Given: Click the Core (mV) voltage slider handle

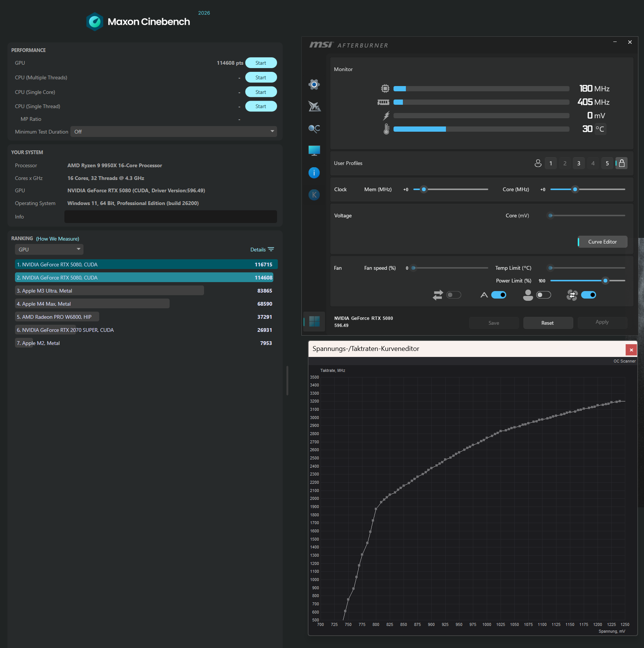Looking at the screenshot, I should click(x=550, y=216).
